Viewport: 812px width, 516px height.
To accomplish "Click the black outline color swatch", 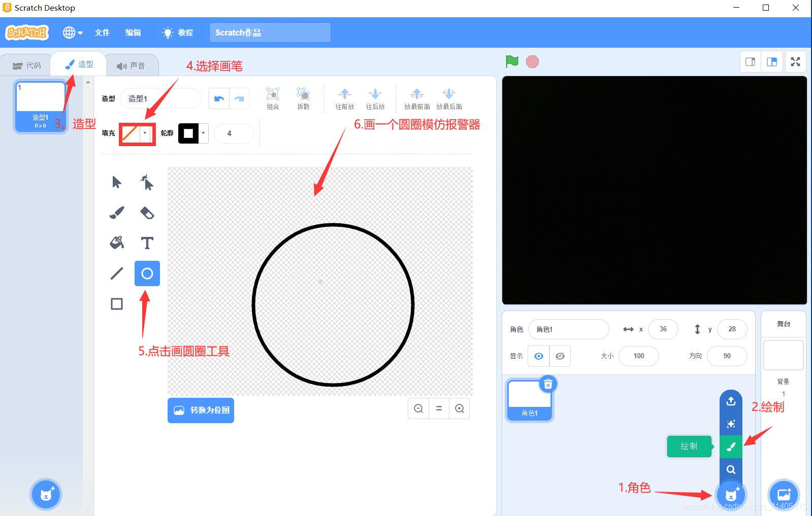I will pos(188,133).
